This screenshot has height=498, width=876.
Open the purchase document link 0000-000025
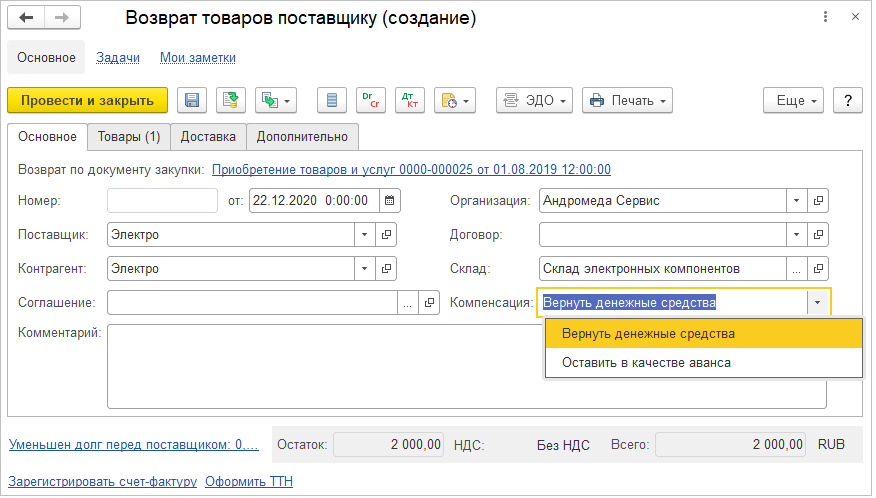(x=411, y=170)
